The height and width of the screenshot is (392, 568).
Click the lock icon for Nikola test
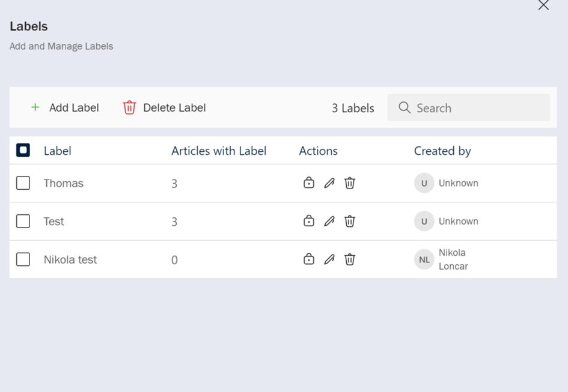[309, 259]
